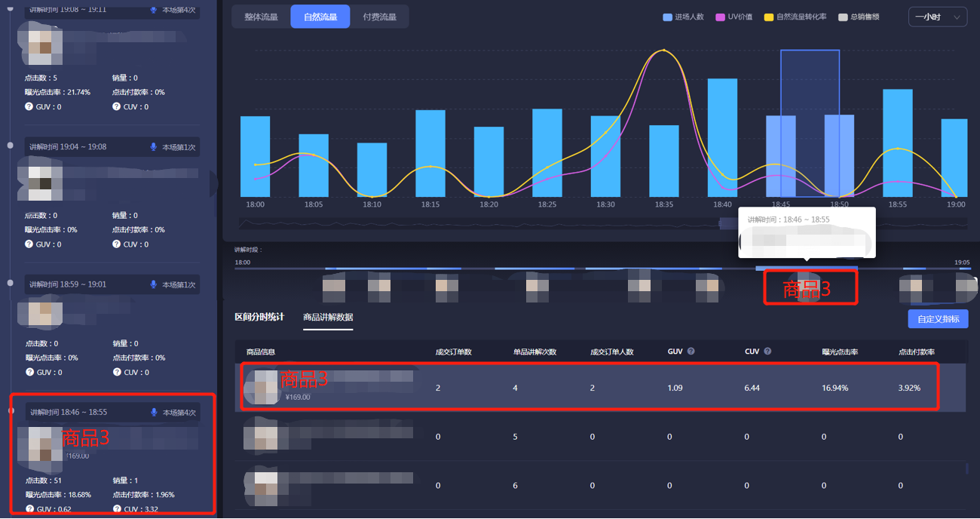
Task: Click GUV question icon in 19:04 ~ 19:08 card
Action: [29, 244]
